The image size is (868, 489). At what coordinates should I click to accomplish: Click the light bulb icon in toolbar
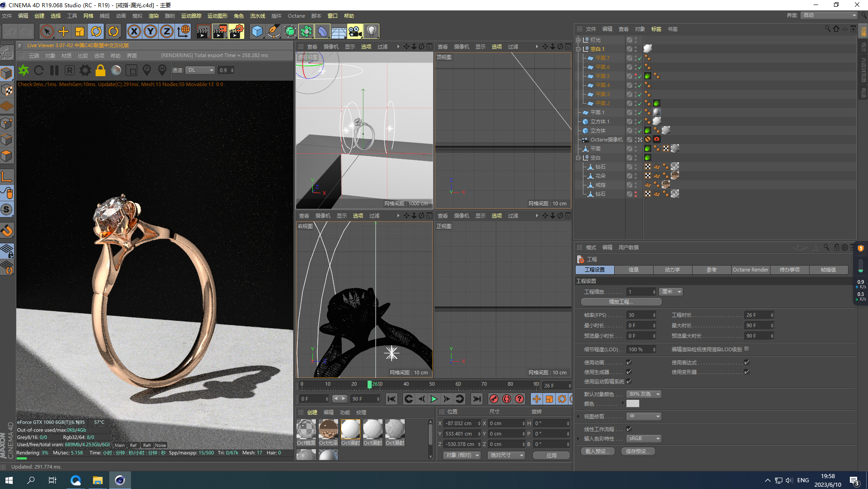pos(371,31)
